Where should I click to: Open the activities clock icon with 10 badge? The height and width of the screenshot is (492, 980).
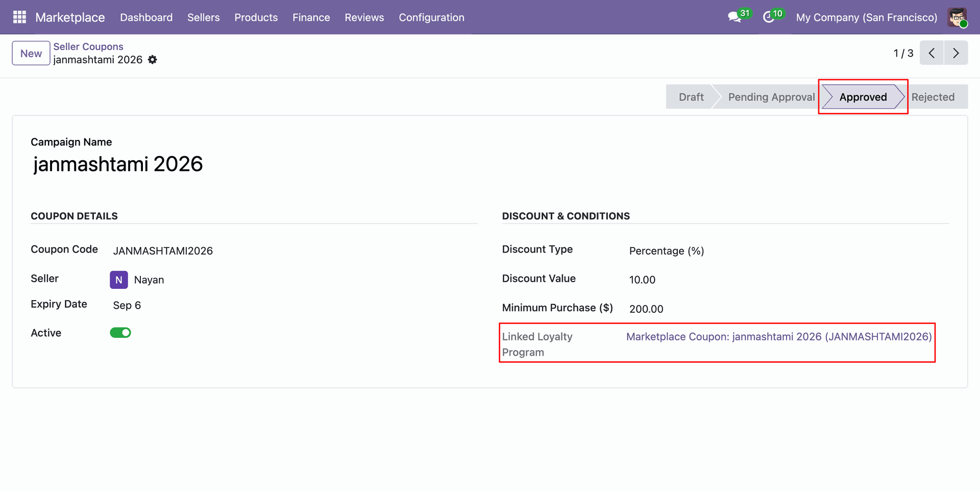click(773, 17)
